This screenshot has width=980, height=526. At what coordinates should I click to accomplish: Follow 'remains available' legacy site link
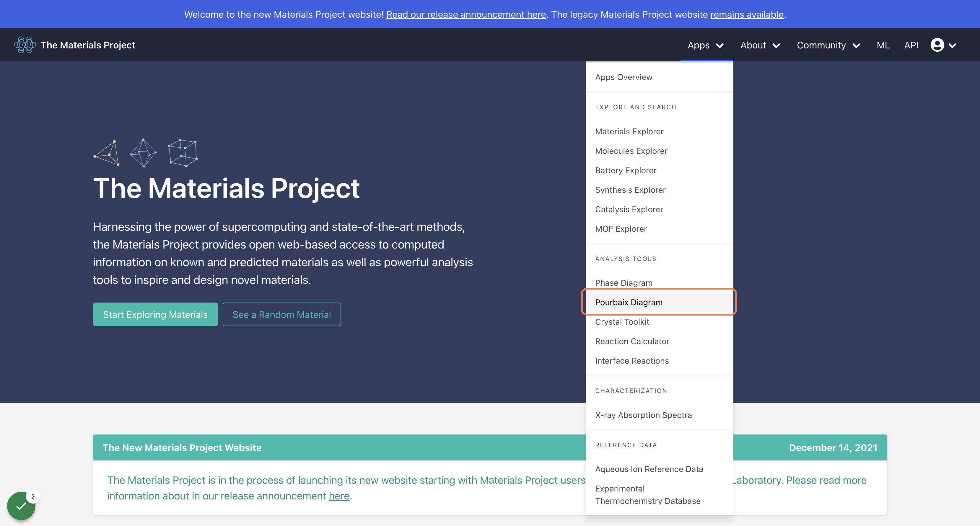[747, 14]
